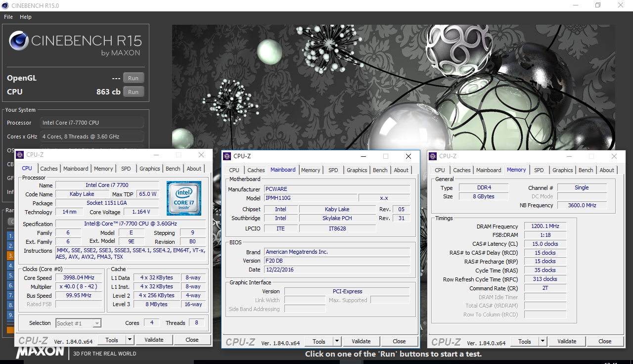Viewport: 633px width, 364px height.
Task: Click the NB Frequency value 3600.0 MHz
Action: pyautogui.click(x=582, y=205)
